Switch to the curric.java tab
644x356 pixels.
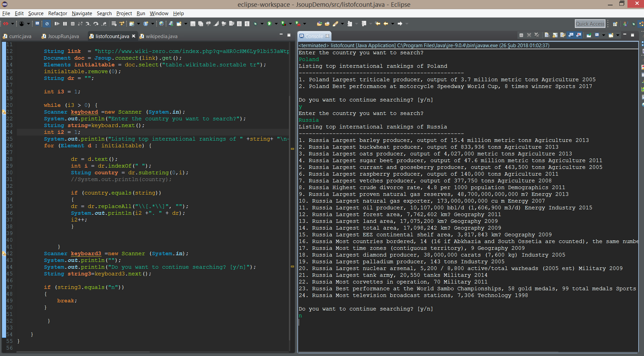point(17,36)
